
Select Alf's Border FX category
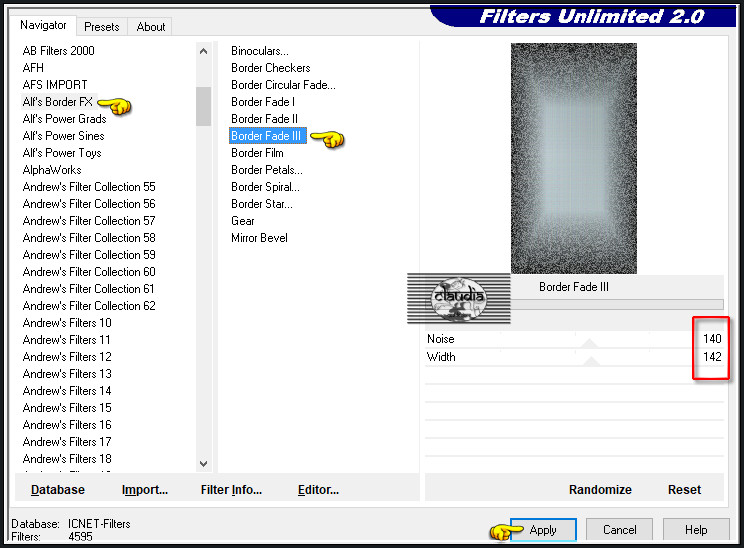pos(58,102)
